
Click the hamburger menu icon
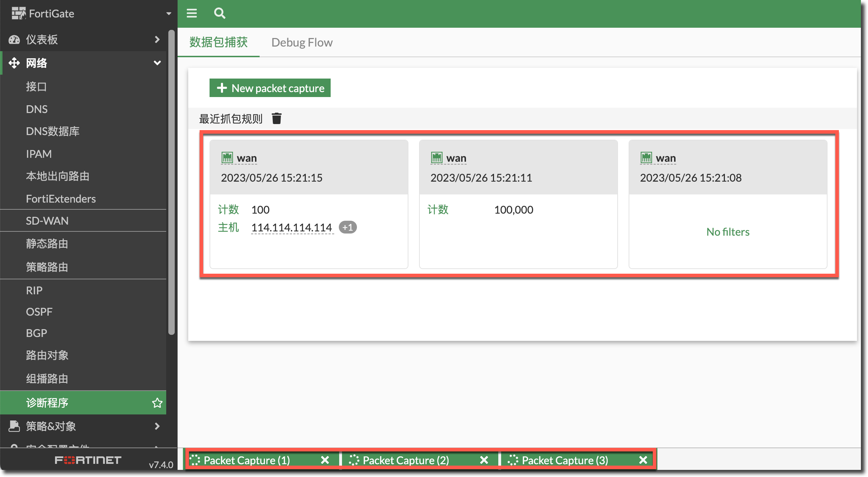tap(192, 14)
